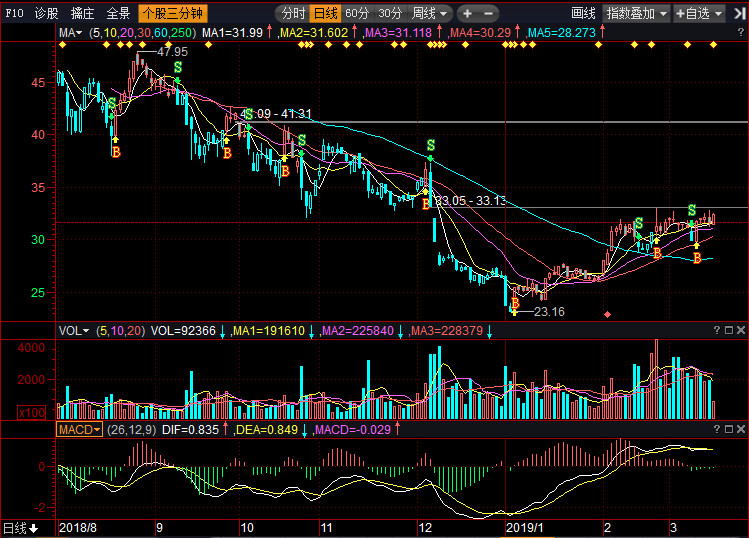Image resolution: width=749 pixels, height=538 pixels.
Task: Jump to latest with the skip-end arrow icon
Action: click(x=740, y=14)
